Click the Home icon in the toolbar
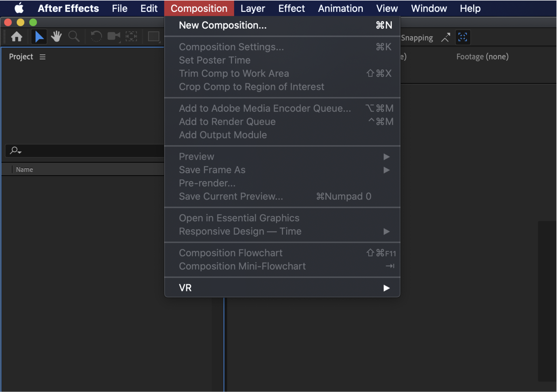The width and height of the screenshot is (557, 392). [x=17, y=37]
